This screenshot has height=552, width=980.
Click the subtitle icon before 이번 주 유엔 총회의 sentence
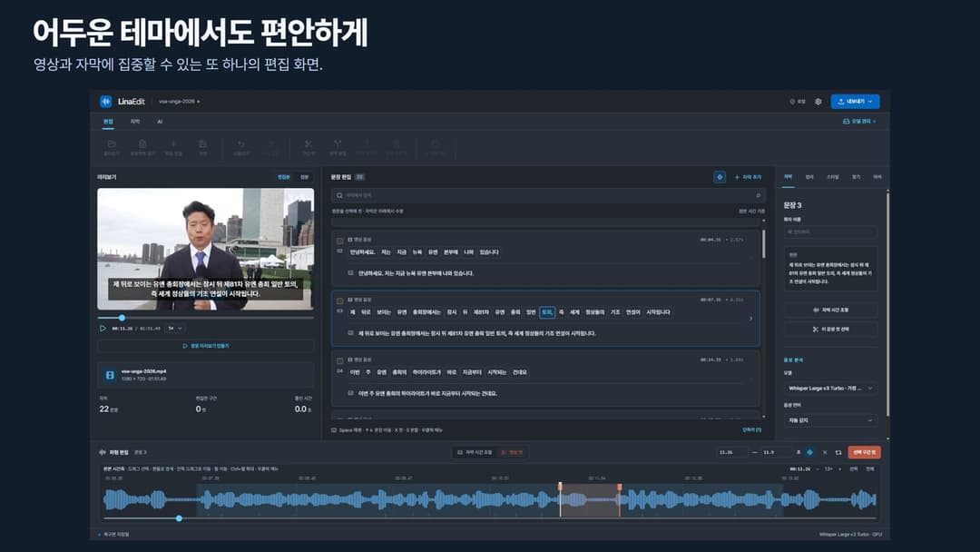[350, 393]
